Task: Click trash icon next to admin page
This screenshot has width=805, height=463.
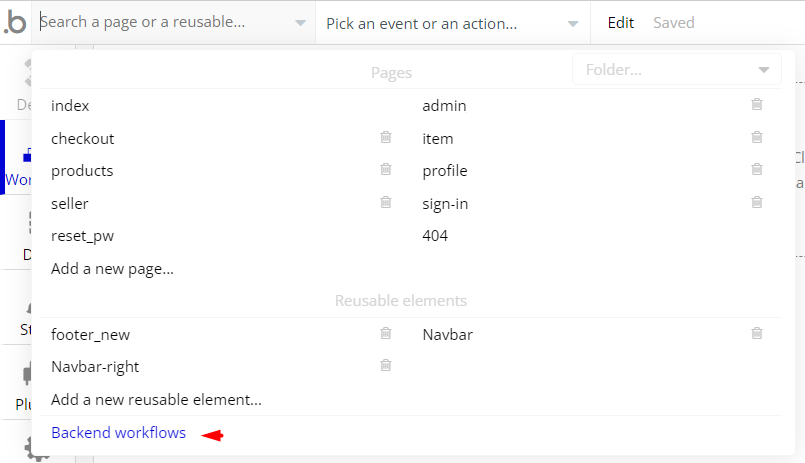Action: point(757,104)
